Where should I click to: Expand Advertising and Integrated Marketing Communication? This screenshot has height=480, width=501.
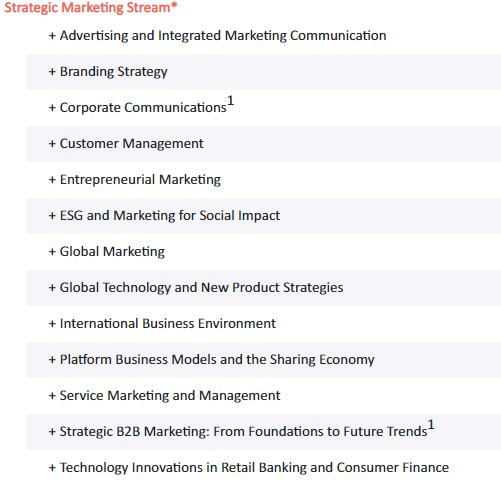click(x=263, y=36)
